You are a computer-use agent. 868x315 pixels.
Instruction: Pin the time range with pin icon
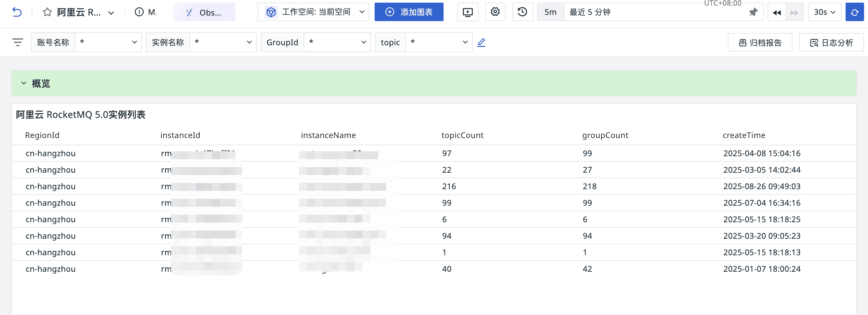click(x=753, y=13)
